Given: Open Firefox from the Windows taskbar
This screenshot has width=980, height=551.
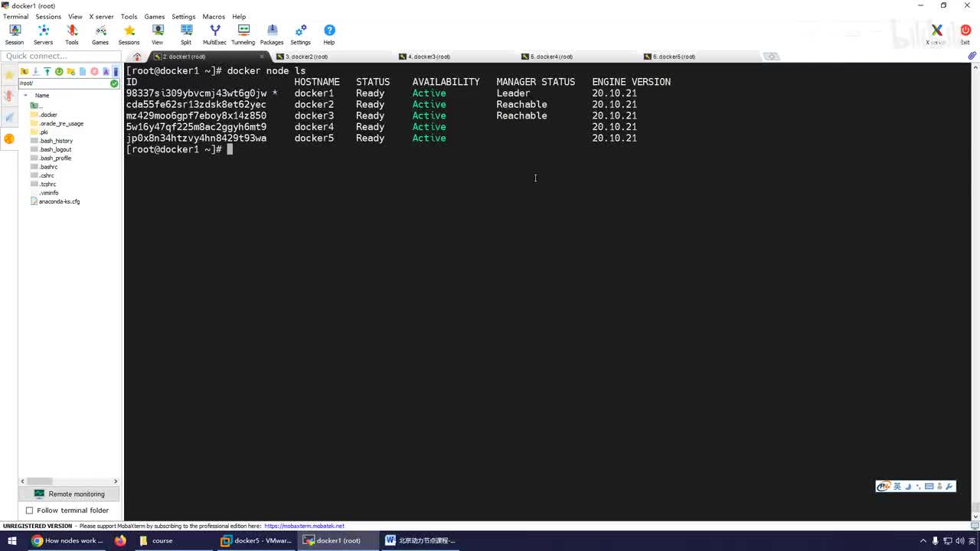Looking at the screenshot, I should tap(120, 540).
